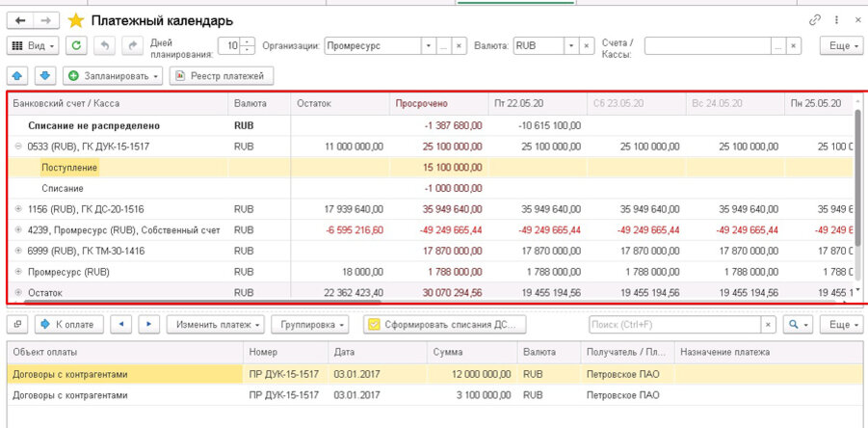Open the Вид dropdown menu
Image resolution: width=868 pixels, height=428 pixels.
coord(32,46)
